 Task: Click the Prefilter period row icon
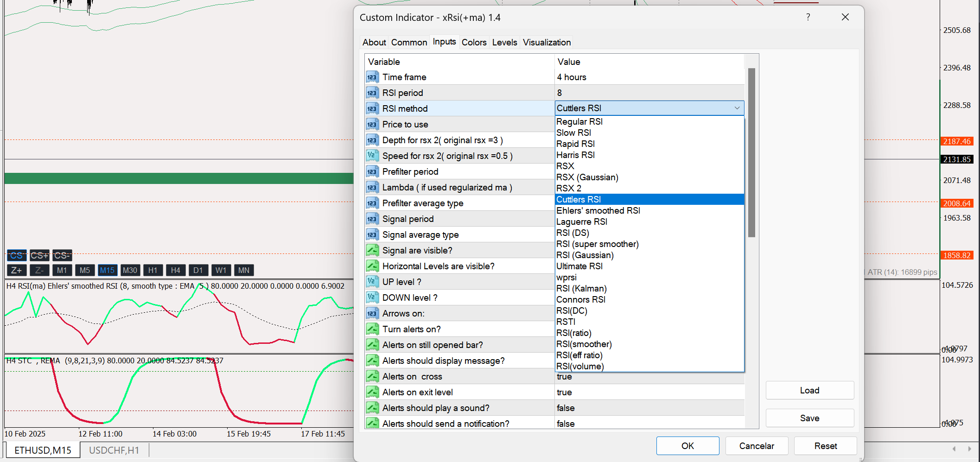(x=372, y=171)
